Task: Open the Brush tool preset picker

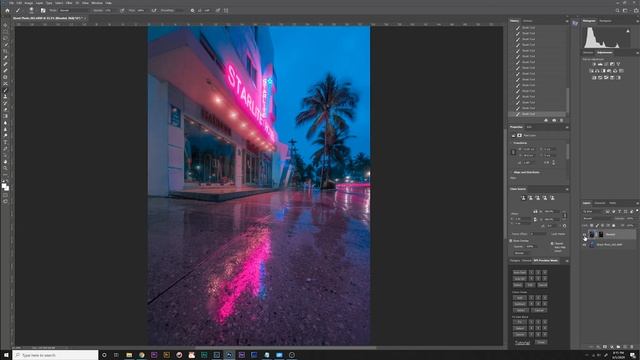Action: (x=31, y=11)
